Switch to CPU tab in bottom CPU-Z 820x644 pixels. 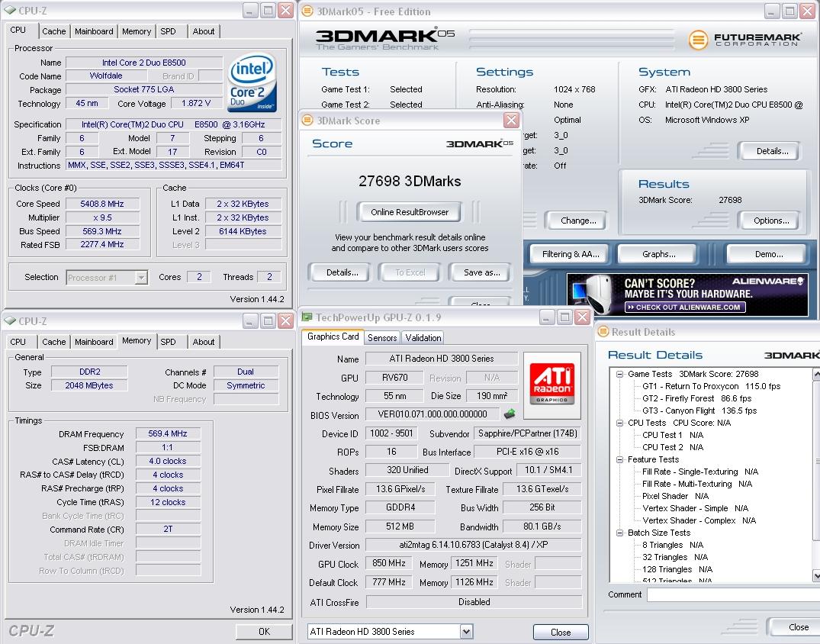click(x=18, y=342)
